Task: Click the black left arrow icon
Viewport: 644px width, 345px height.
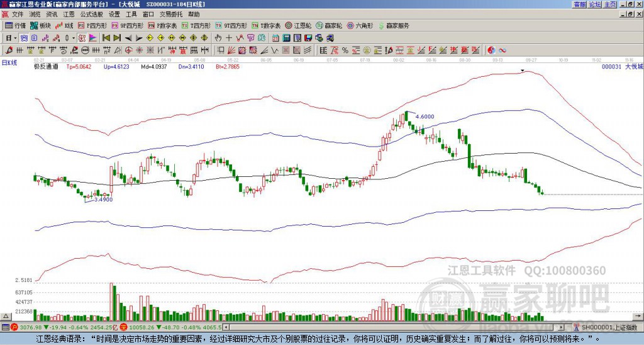Action: pyautogui.click(x=128, y=38)
